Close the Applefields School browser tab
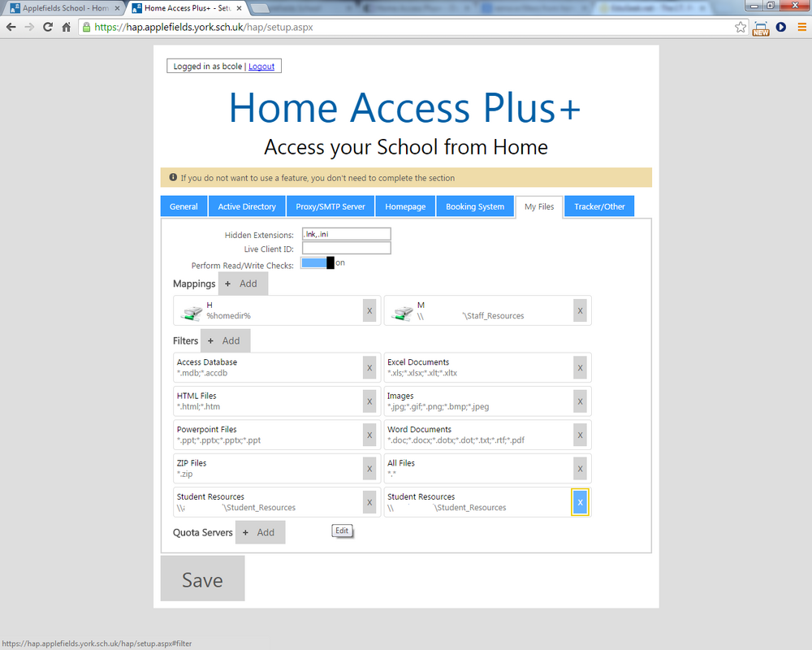The image size is (812, 650). (x=117, y=8)
